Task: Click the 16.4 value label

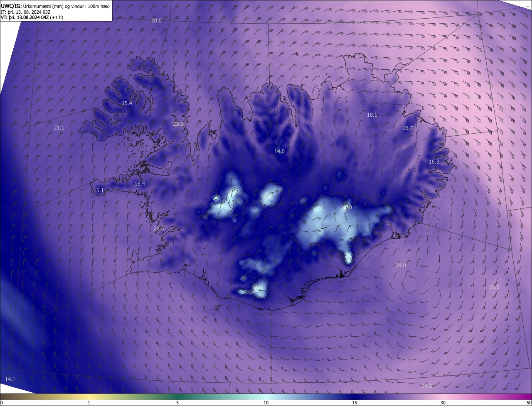Action: pos(140,183)
